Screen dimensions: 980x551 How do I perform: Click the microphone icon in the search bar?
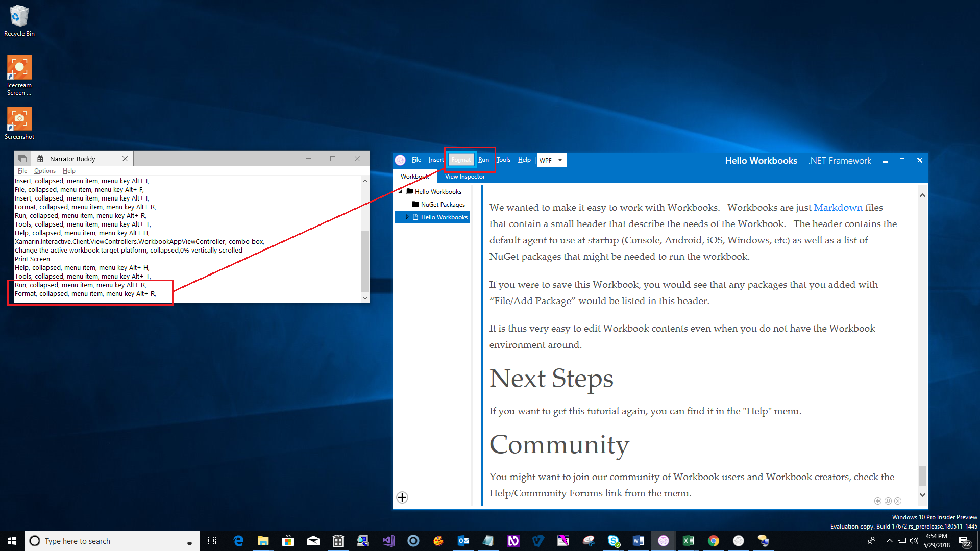pyautogui.click(x=189, y=540)
